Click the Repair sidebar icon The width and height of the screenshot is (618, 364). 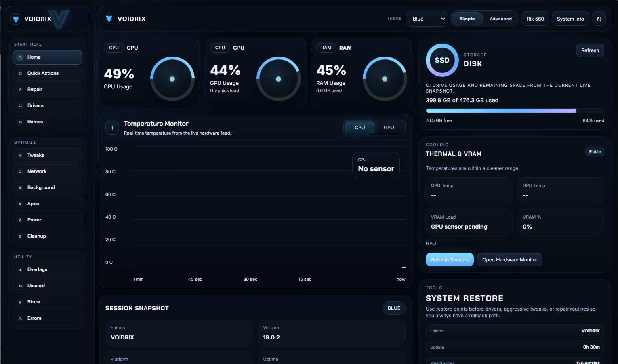[x=20, y=90]
